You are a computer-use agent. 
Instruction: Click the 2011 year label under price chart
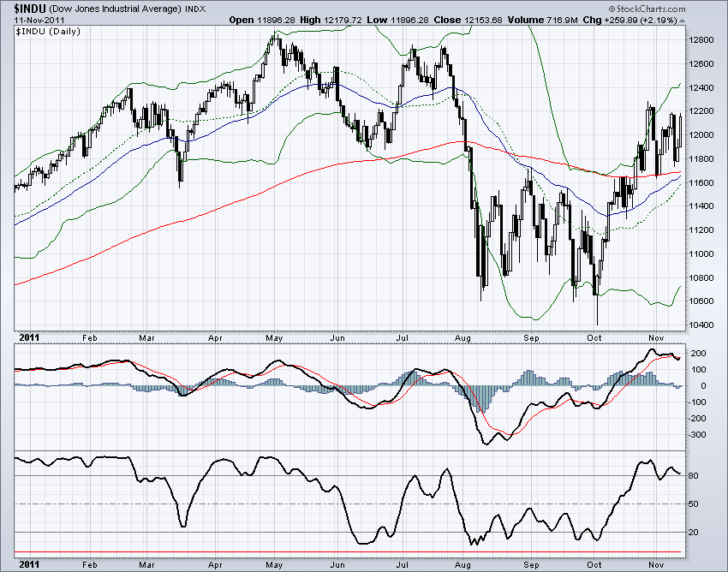coord(29,338)
